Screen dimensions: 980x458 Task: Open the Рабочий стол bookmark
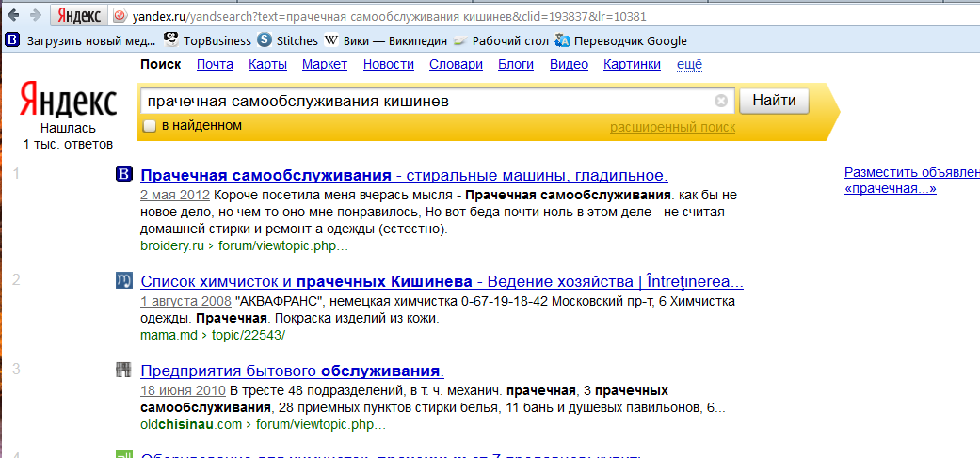point(501,41)
